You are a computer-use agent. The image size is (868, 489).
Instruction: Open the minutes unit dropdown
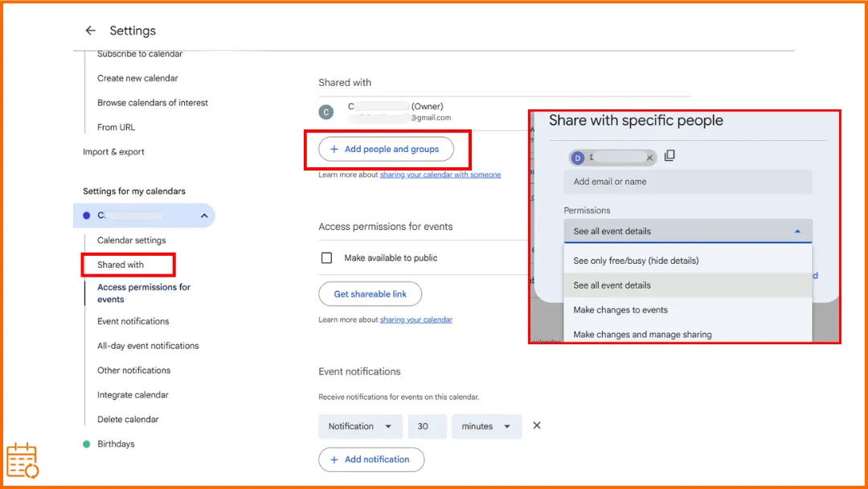tap(486, 426)
